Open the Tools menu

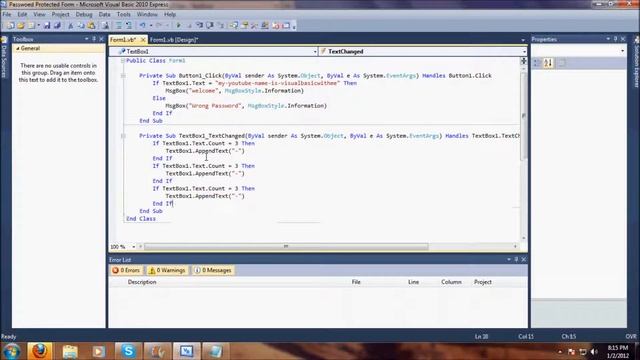point(123,14)
